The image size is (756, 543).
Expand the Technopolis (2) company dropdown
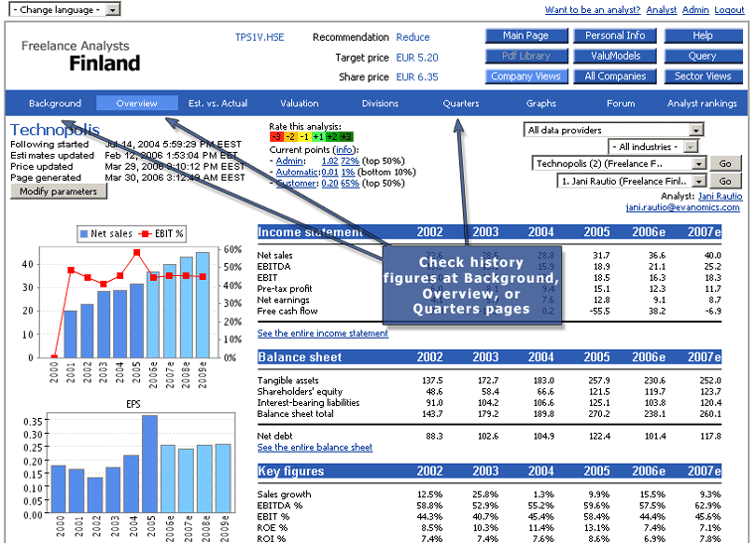(x=619, y=164)
